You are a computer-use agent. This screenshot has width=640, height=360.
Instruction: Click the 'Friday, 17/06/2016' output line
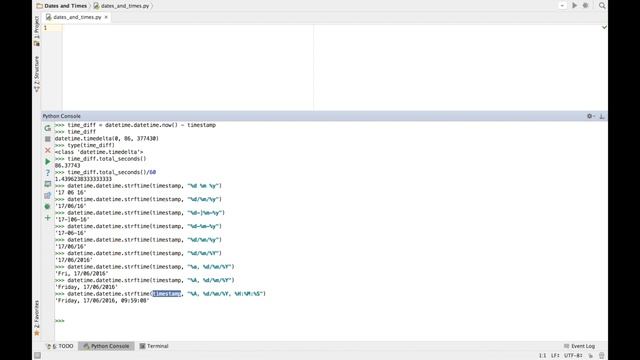tap(86, 287)
